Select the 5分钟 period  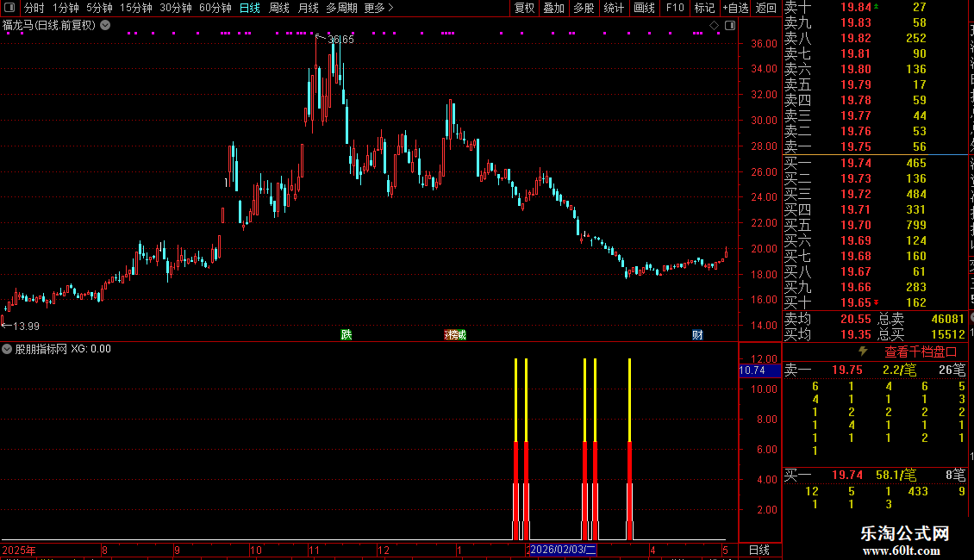tap(99, 8)
